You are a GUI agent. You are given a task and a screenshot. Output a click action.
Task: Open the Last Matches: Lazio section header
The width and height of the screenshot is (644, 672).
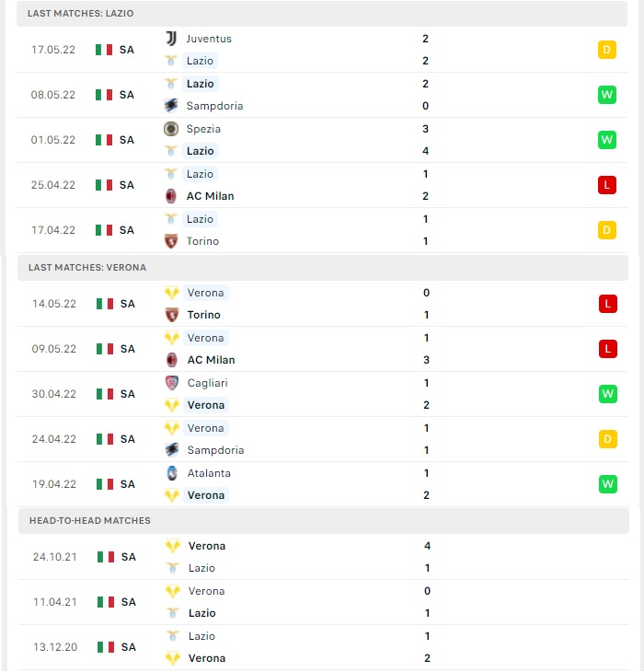(x=322, y=13)
